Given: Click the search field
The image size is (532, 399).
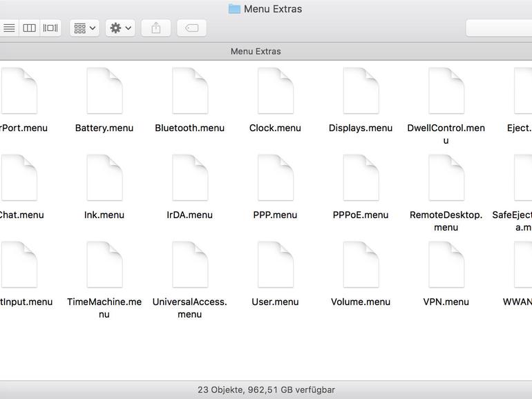Looking at the screenshot, I should (x=499, y=28).
